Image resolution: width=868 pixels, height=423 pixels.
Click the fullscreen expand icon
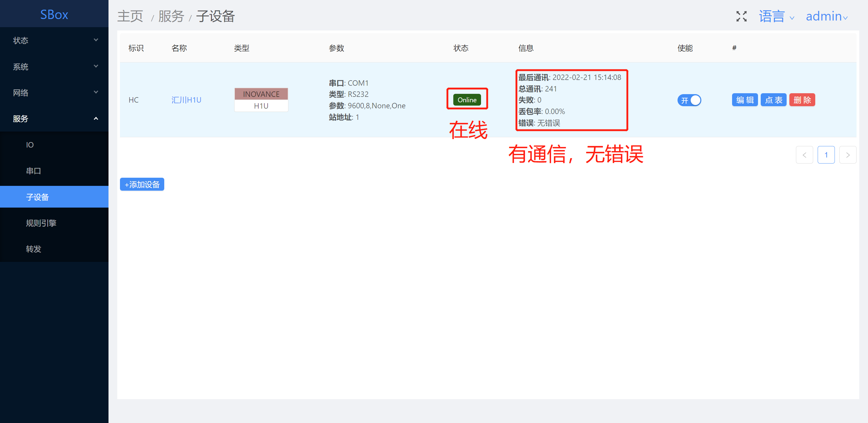pyautogui.click(x=741, y=16)
